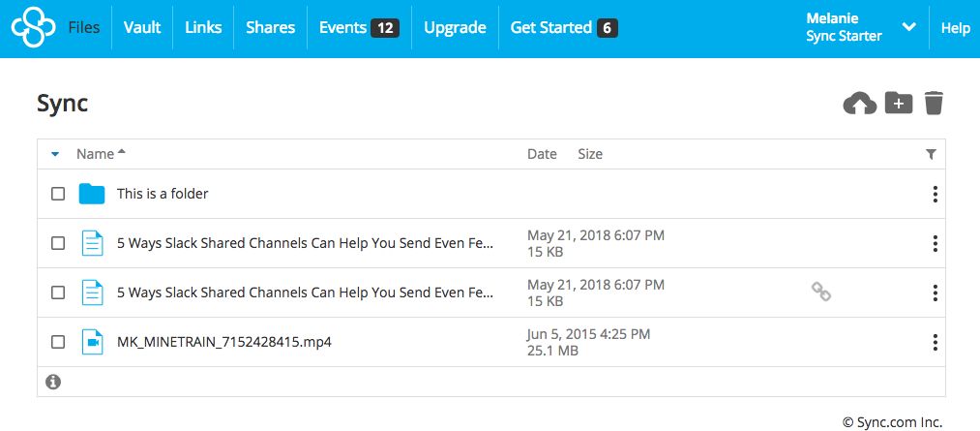Click the Sync.com logo icon
980x431 pixels.
[x=33, y=28]
